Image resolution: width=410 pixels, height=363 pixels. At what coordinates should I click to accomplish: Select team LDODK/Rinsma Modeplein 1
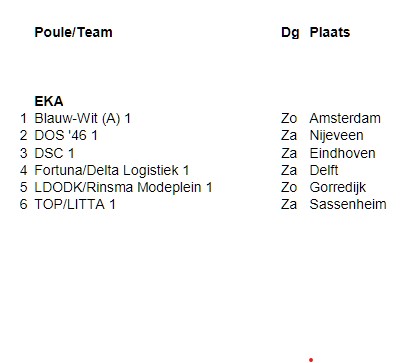click(123, 187)
